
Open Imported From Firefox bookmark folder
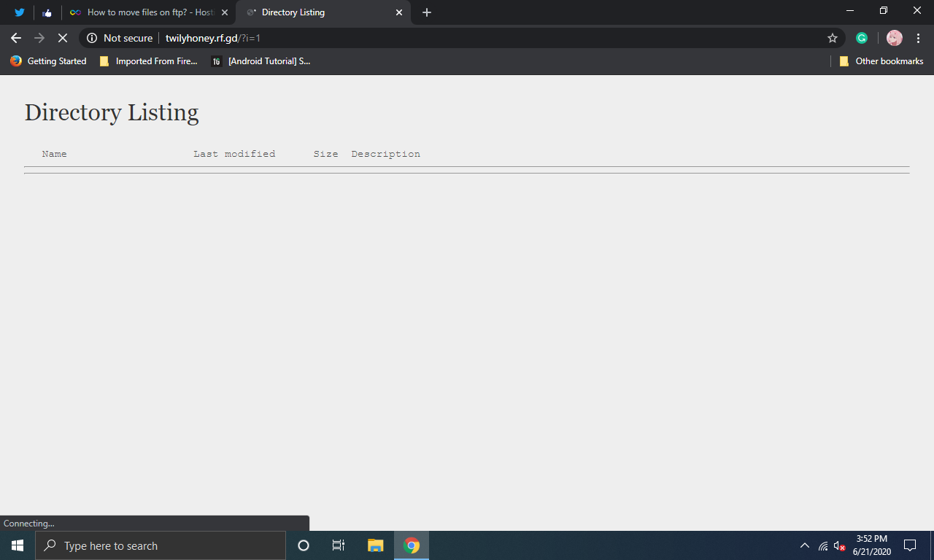(x=149, y=61)
